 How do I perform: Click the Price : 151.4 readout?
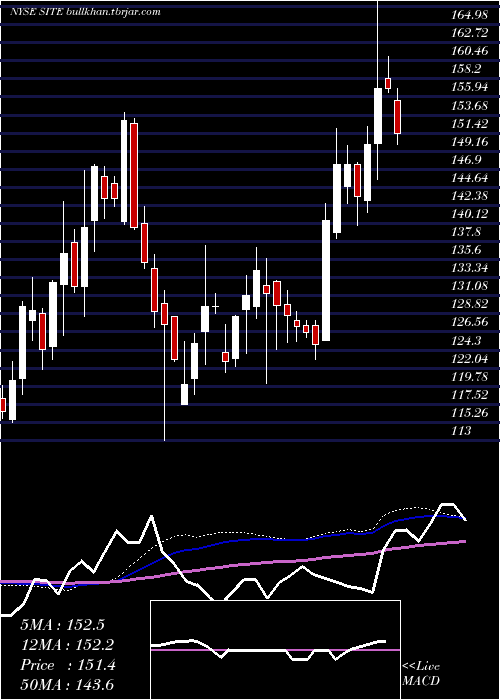tap(68, 665)
